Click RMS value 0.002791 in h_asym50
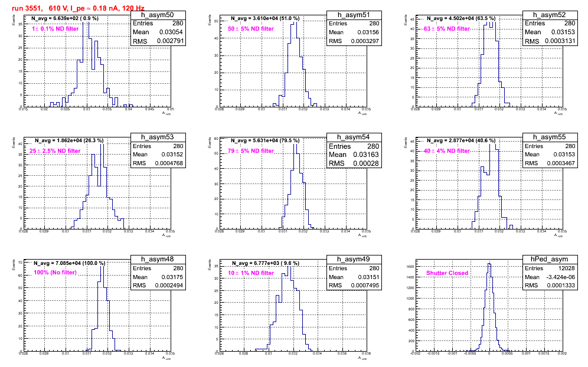588x367 pixels. (170, 41)
